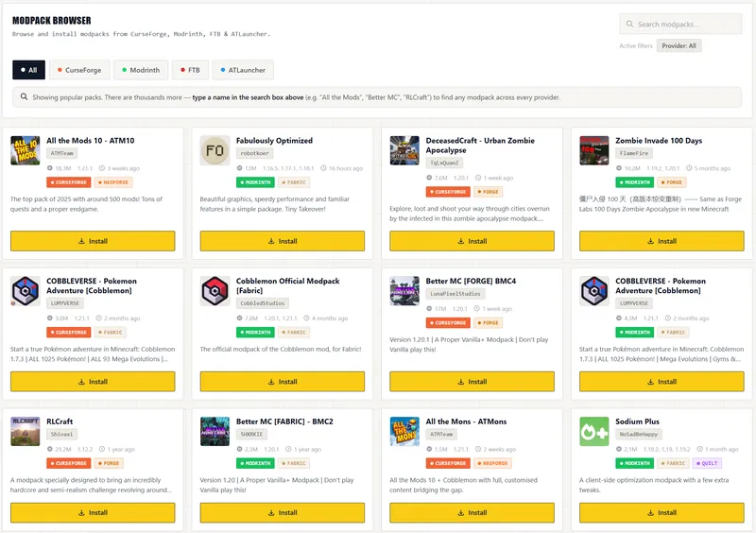The height and width of the screenshot is (533, 756).
Task: Open the All the Mods 10 - ATM10 title
Action: pyautogui.click(x=90, y=141)
